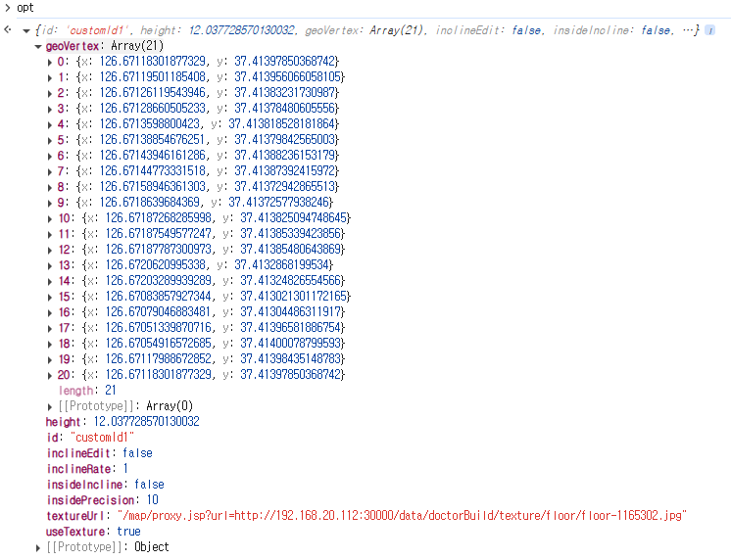Screen dimensions: 731x560
Task: Expand geoVertex item 10
Action: click(x=50, y=219)
